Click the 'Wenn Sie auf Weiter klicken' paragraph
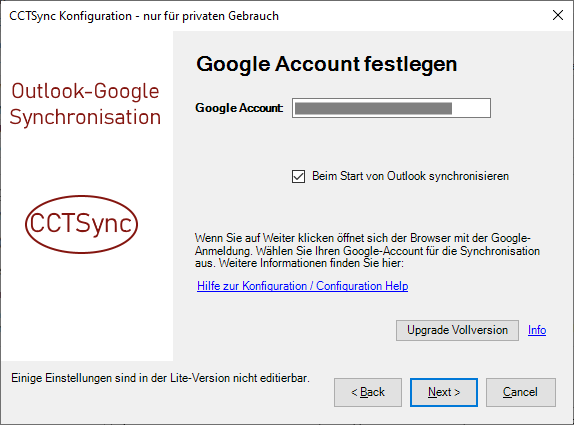574x425 pixels. click(368, 250)
